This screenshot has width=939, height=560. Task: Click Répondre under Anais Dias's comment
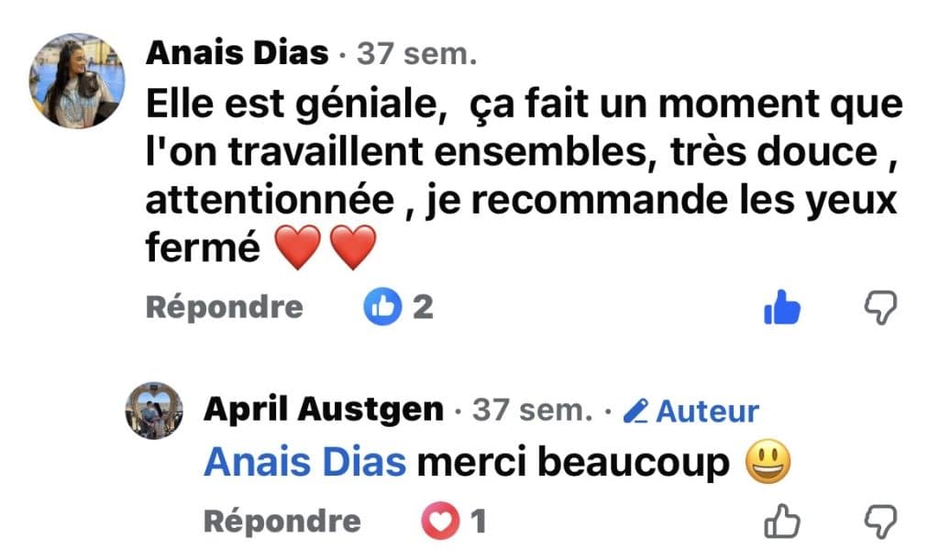224,308
